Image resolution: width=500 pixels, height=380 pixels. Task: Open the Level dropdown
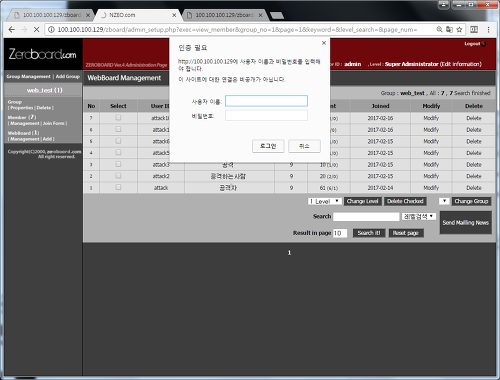[x=325, y=201]
